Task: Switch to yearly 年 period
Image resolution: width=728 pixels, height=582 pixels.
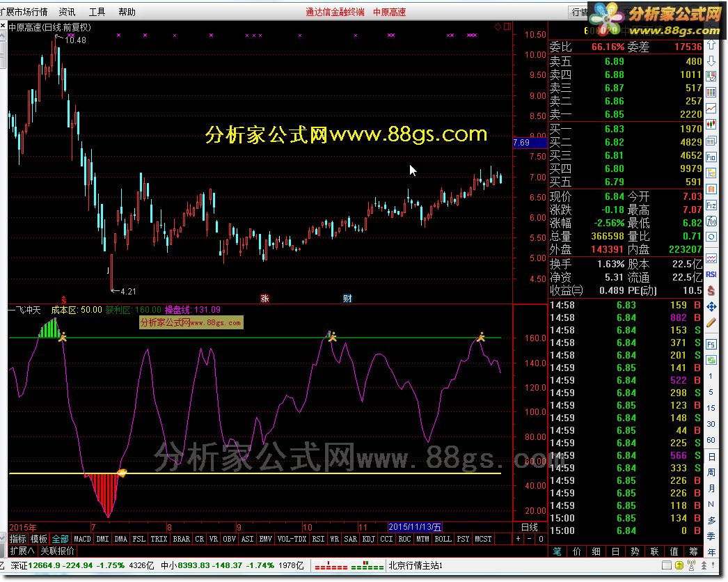Action: tap(711, 552)
